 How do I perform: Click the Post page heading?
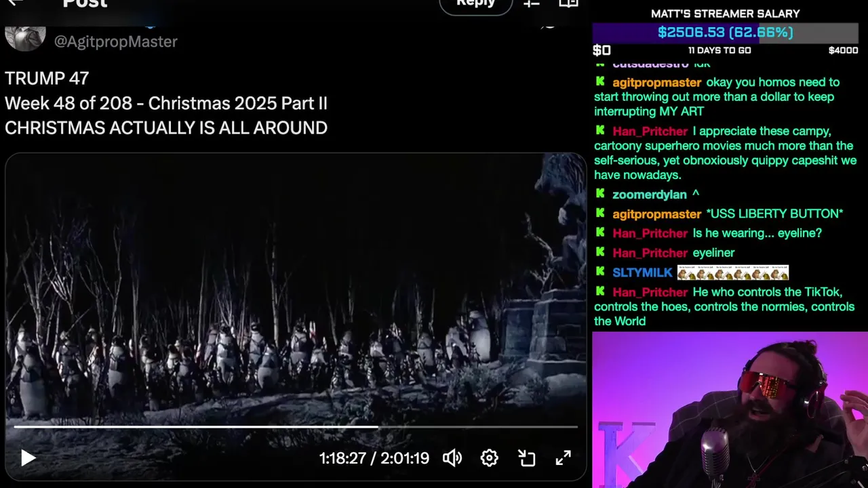(x=85, y=5)
